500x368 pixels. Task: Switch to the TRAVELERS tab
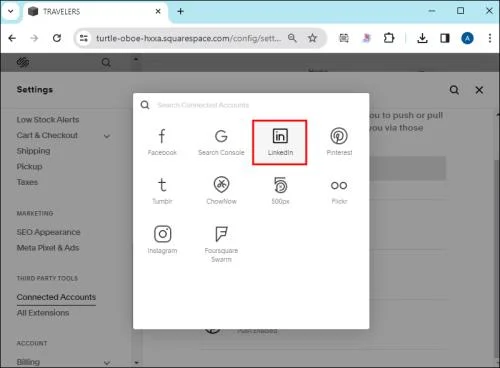tap(95, 12)
